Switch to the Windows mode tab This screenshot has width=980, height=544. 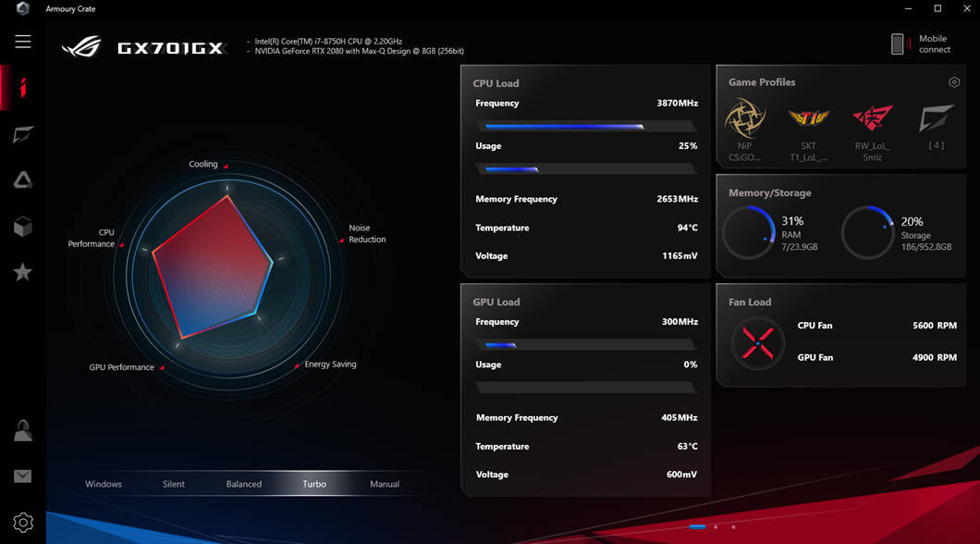pyautogui.click(x=104, y=483)
